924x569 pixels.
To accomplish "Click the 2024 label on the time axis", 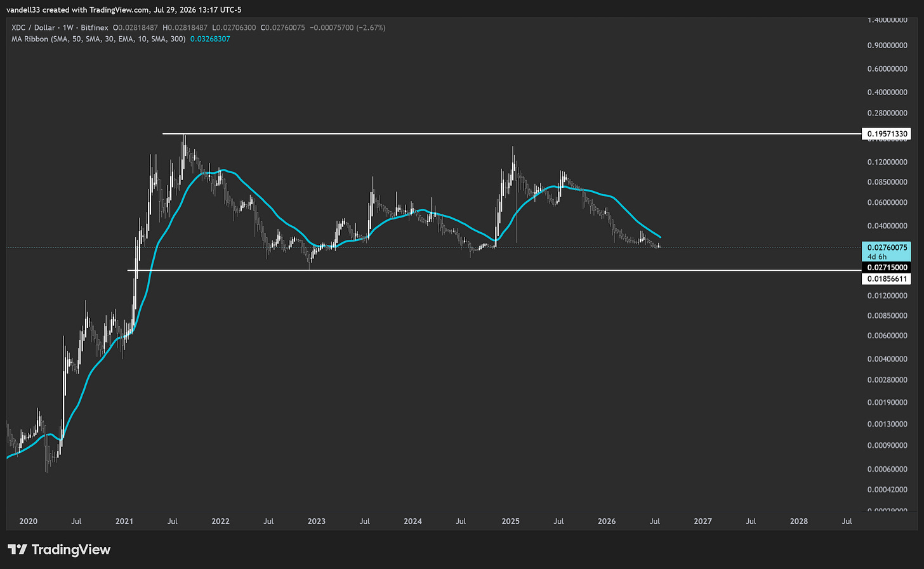I will (412, 521).
